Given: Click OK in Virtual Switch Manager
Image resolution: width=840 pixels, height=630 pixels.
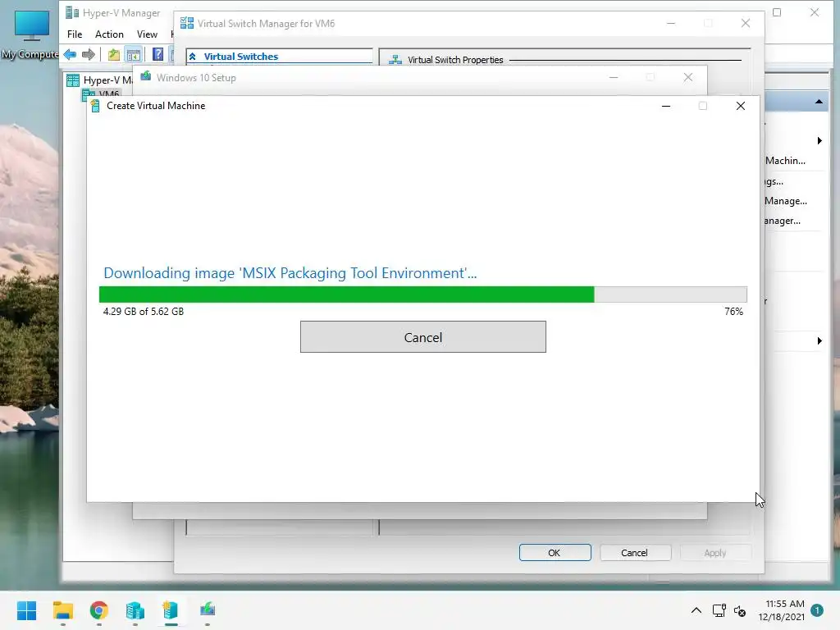Looking at the screenshot, I should click(x=555, y=552).
